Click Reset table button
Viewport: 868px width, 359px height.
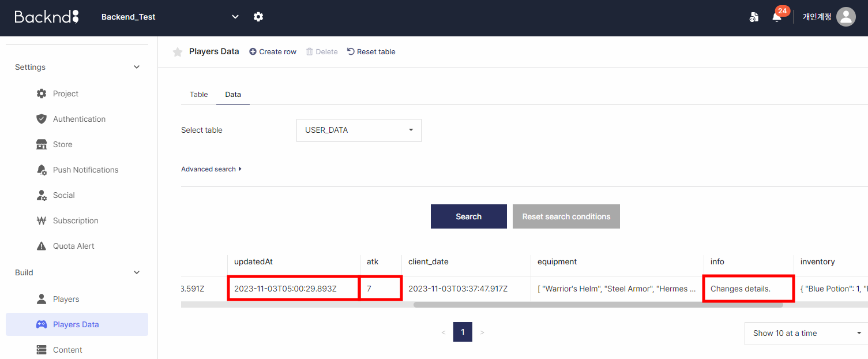[371, 51]
